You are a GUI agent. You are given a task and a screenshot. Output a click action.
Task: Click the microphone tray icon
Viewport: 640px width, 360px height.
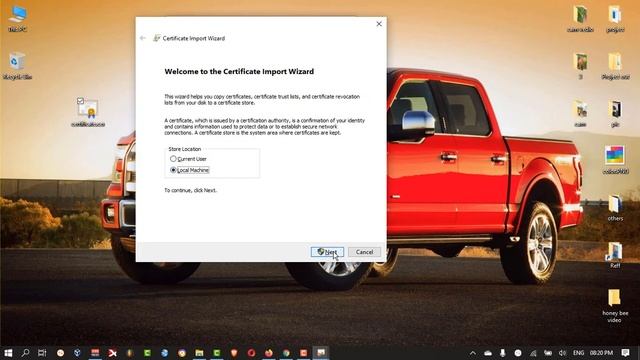[502, 353]
